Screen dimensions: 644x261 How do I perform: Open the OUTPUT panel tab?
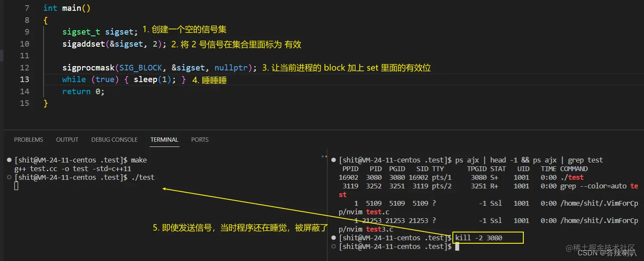coord(67,140)
